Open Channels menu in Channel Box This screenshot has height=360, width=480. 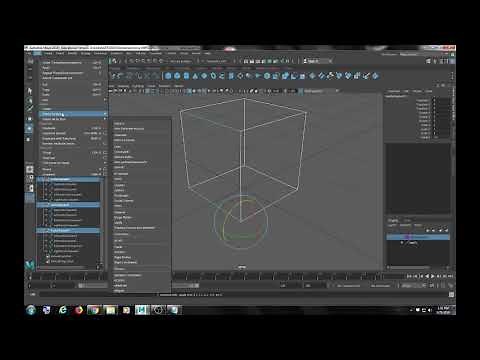click(x=394, y=91)
